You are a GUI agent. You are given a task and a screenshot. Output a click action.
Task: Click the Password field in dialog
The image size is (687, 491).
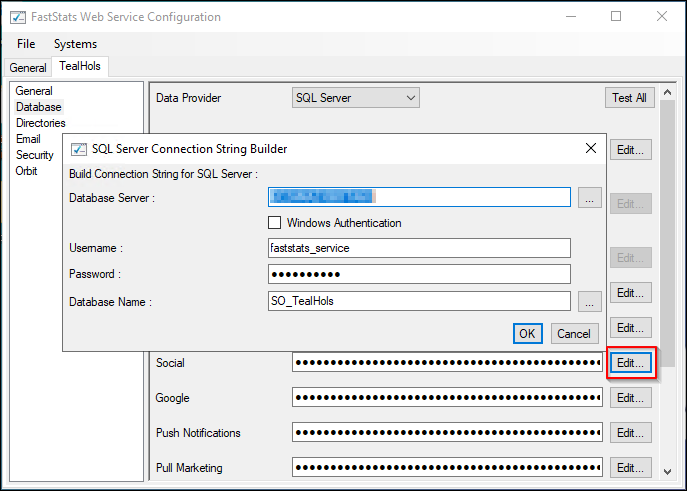coord(419,274)
